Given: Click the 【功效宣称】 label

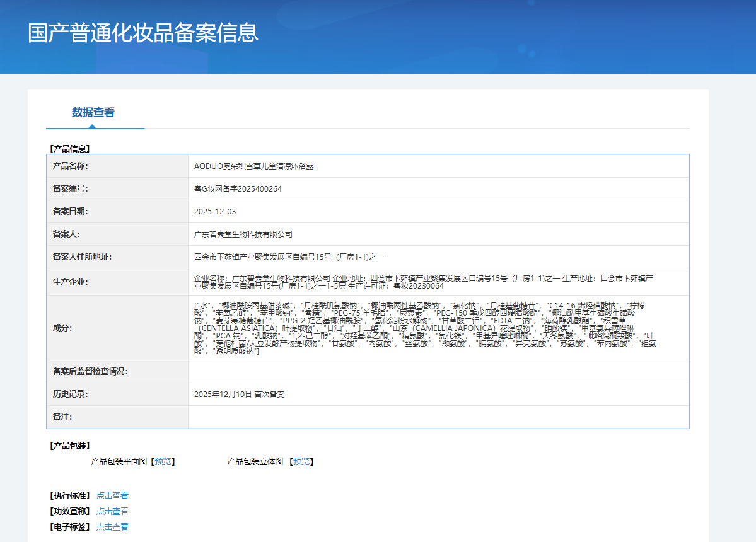Looking at the screenshot, I should click(x=70, y=511).
